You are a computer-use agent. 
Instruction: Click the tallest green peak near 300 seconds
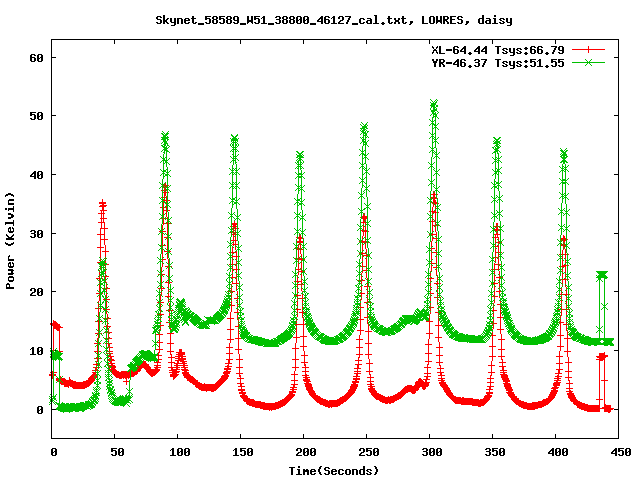coord(434,103)
